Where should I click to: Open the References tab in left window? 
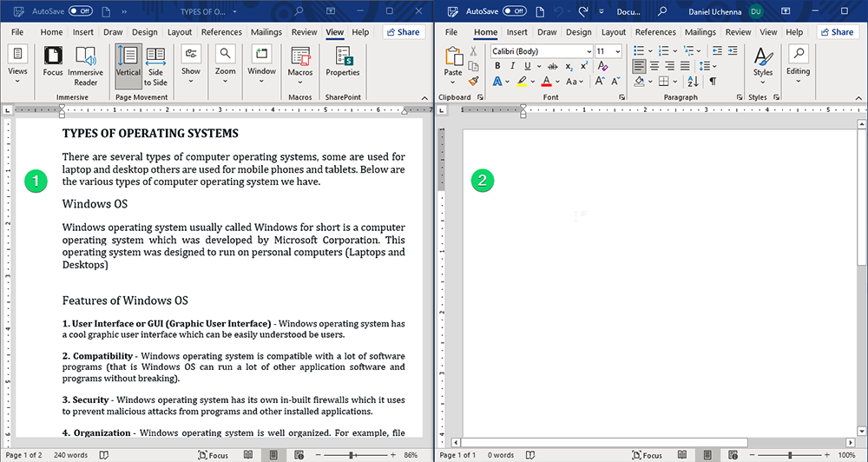tap(221, 32)
